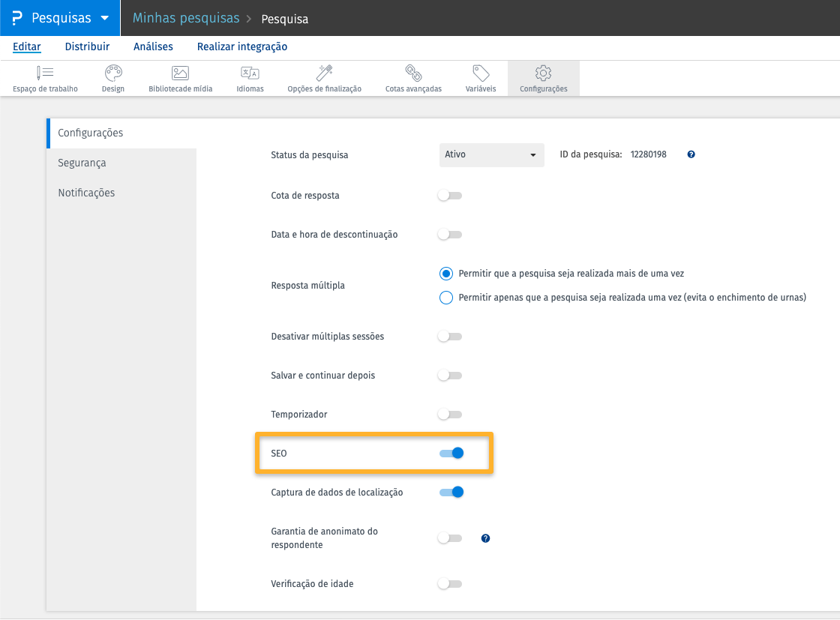Enable the Cota de resposta toggle

(450, 196)
